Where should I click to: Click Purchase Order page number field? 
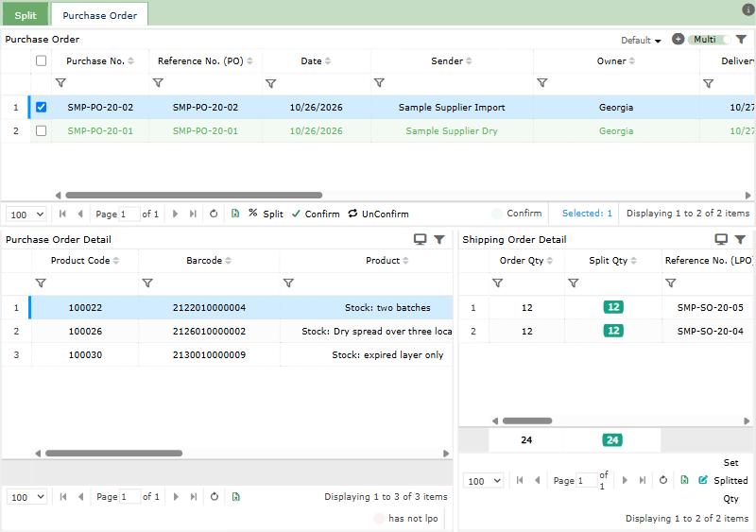coord(129,215)
